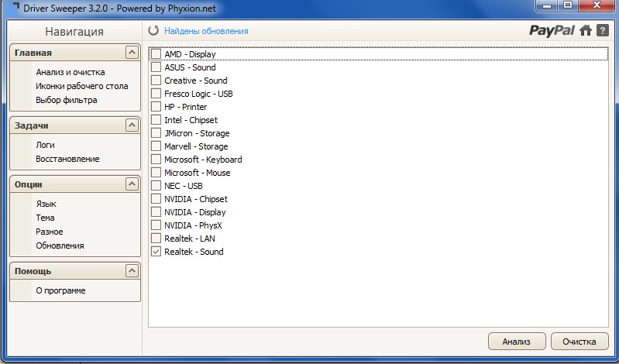Check the NVIDIA - PhysX checkbox
Viewport: 619px width, 364px height.
156,225
